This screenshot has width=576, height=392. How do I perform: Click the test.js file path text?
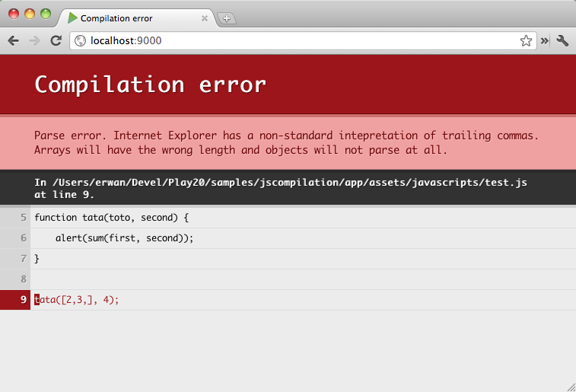(281, 183)
